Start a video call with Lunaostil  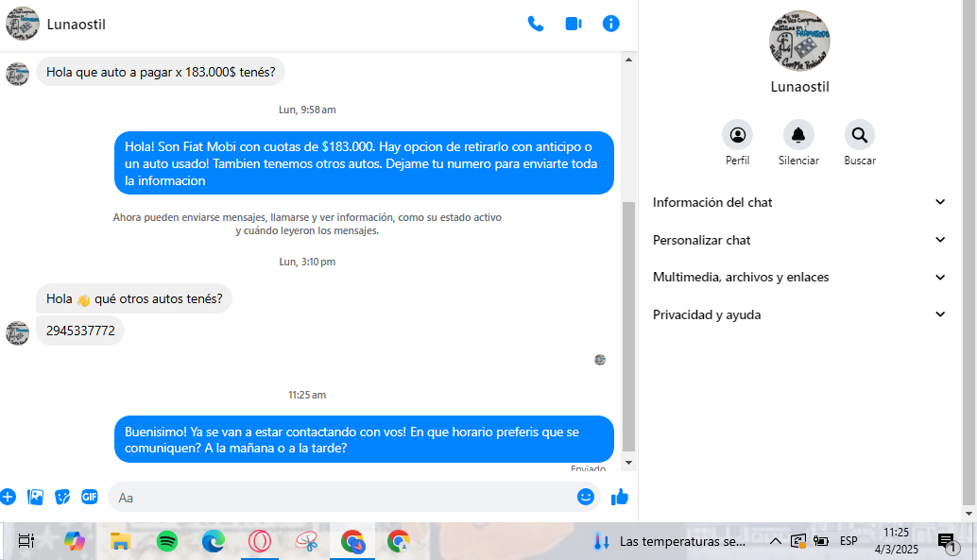[574, 24]
